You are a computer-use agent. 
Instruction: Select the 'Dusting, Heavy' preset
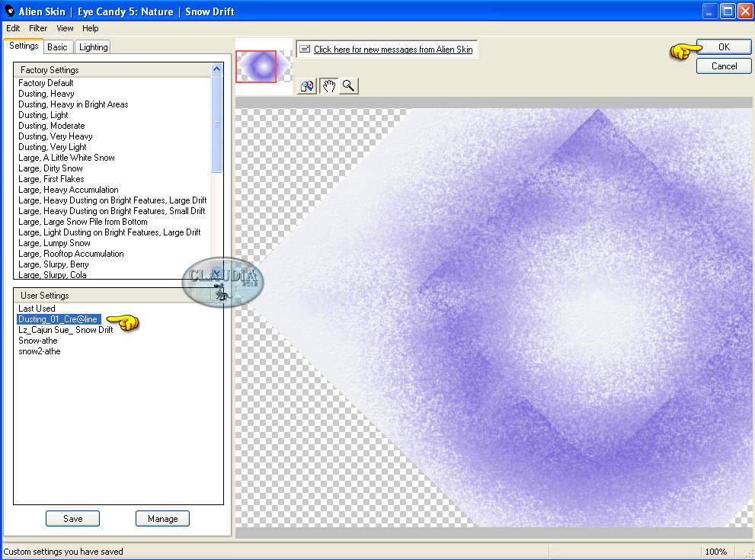coord(46,94)
